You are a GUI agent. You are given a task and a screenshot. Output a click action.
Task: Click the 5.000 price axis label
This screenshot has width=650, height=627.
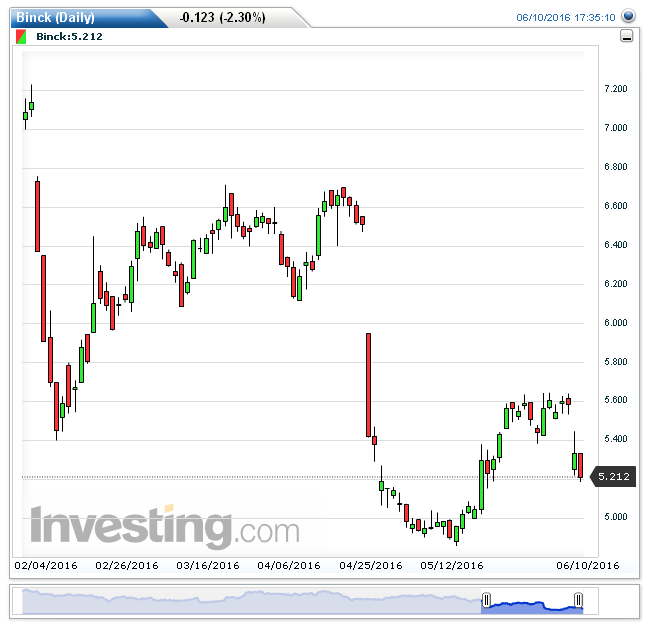(616, 516)
